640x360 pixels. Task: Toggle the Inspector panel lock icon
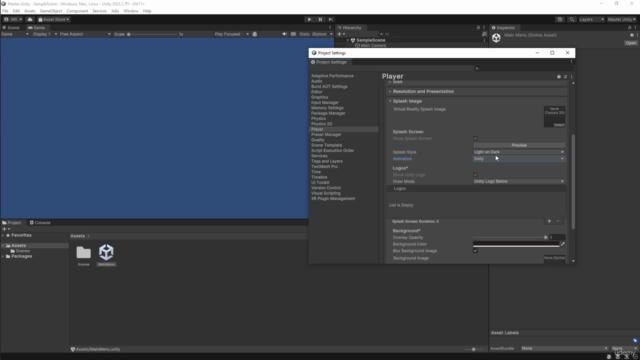click(629, 28)
